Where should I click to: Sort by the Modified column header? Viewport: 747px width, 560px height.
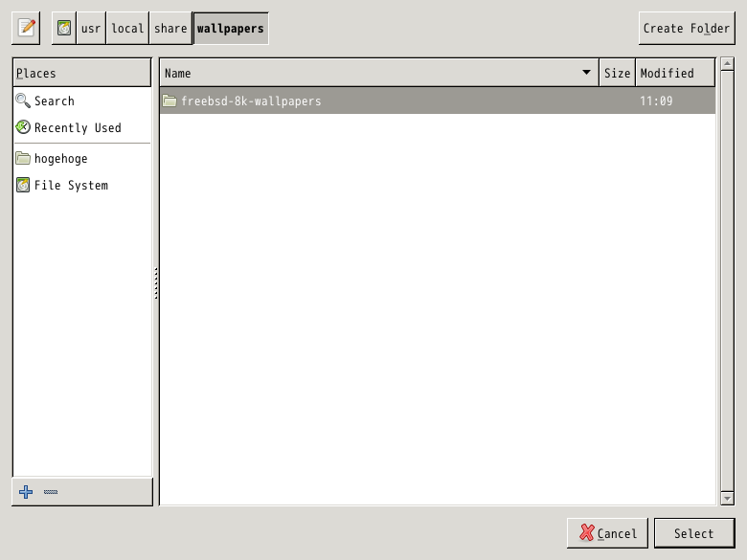pyautogui.click(x=675, y=73)
